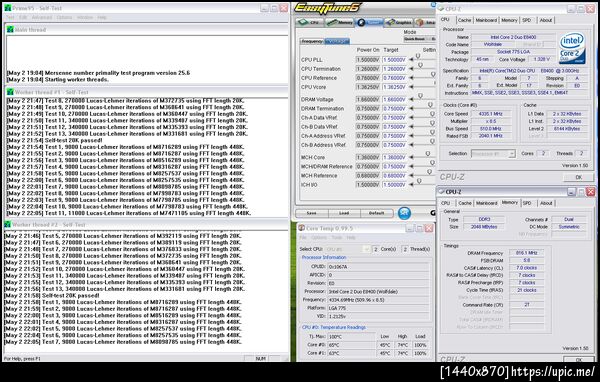Open Core Temp Help menu

coord(351,238)
